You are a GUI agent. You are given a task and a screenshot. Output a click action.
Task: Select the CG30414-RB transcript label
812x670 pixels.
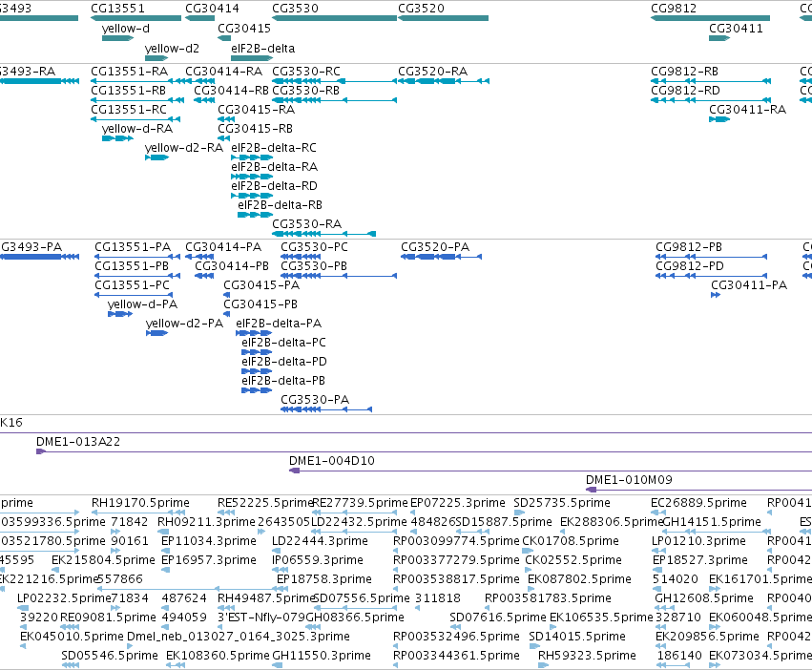pyautogui.click(x=232, y=90)
